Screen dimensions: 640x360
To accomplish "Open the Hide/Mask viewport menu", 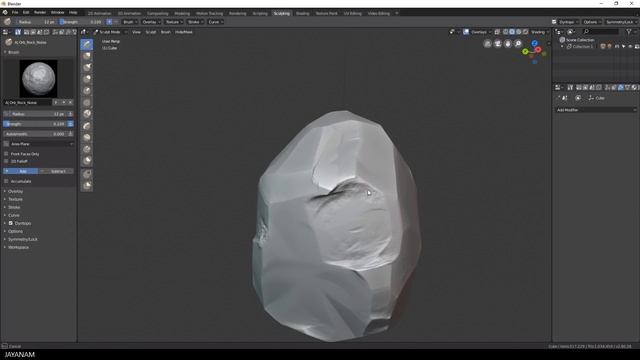I will pos(184,32).
